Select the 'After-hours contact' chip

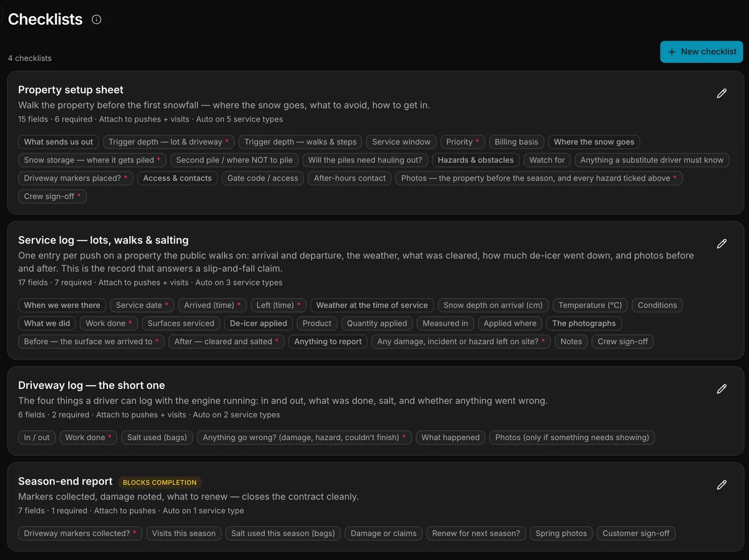[x=350, y=178]
